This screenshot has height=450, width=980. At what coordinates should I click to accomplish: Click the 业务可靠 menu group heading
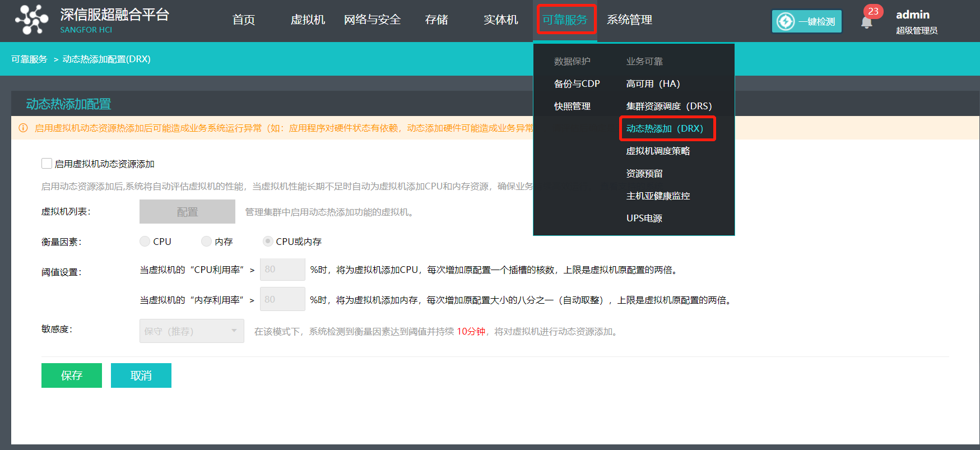pyautogui.click(x=644, y=61)
